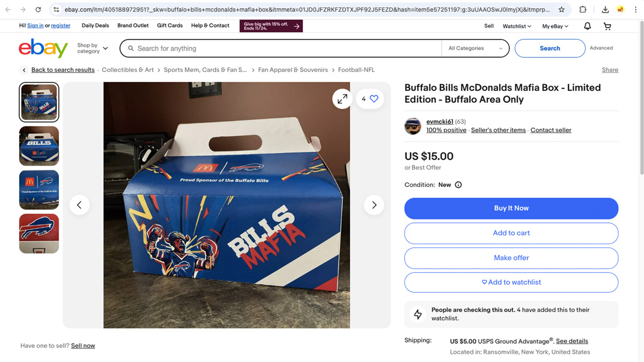
Task: Click the eBay logo
Action: click(x=43, y=48)
